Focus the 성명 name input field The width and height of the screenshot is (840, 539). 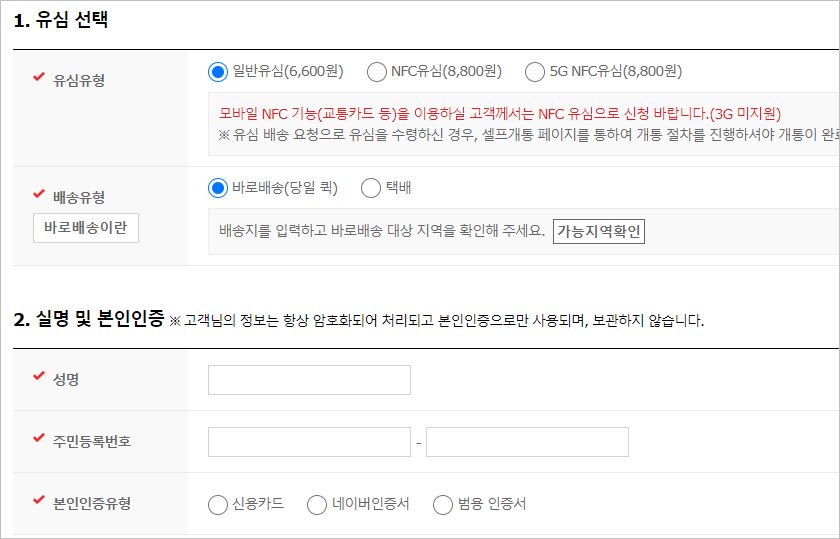[309, 380]
